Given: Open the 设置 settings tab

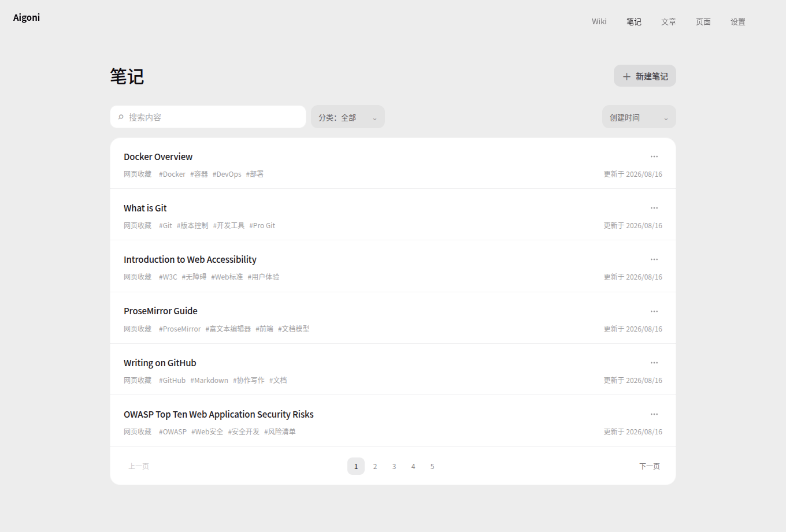Looking at the screenshot, I should pyautogui.click(x=738, y=21).
